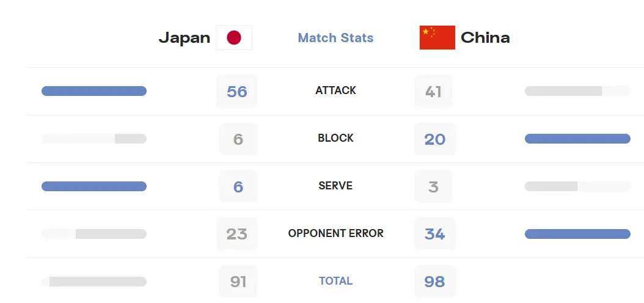Click China's serve score of 3
644x303 pixels.
point(433,186)
